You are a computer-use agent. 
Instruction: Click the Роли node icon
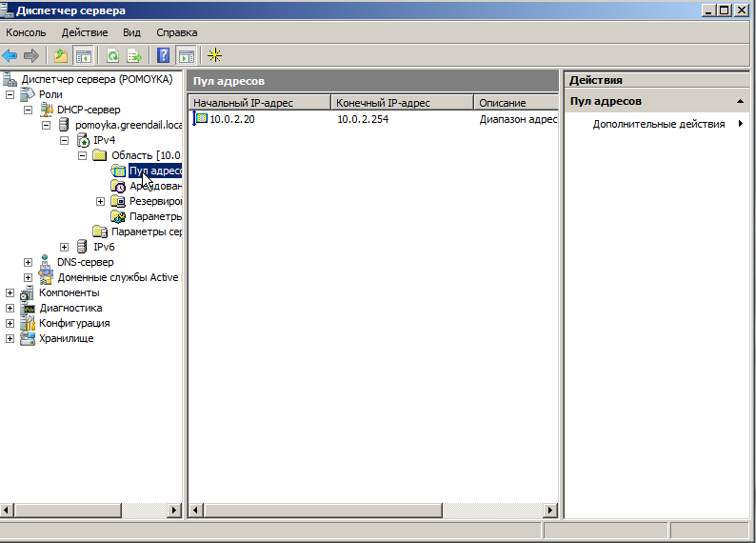click(28, 94)
